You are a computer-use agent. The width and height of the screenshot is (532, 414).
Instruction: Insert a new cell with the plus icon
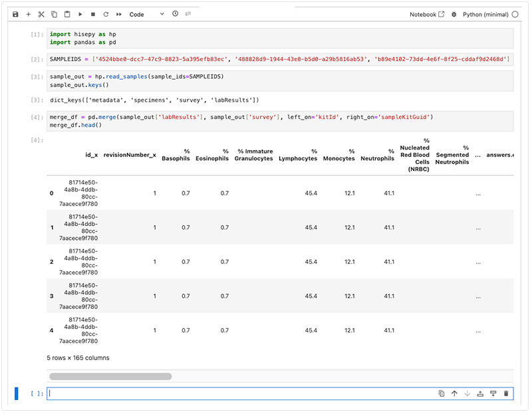point(28,14)
